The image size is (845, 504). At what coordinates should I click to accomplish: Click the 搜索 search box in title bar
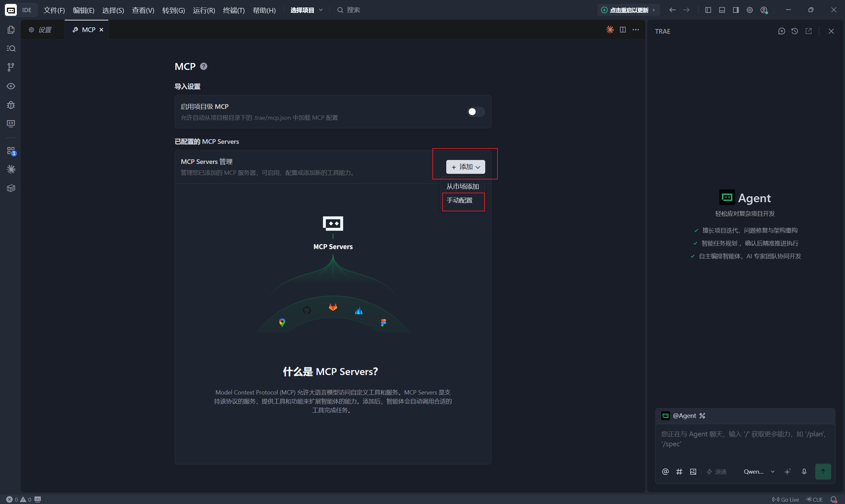348,10
